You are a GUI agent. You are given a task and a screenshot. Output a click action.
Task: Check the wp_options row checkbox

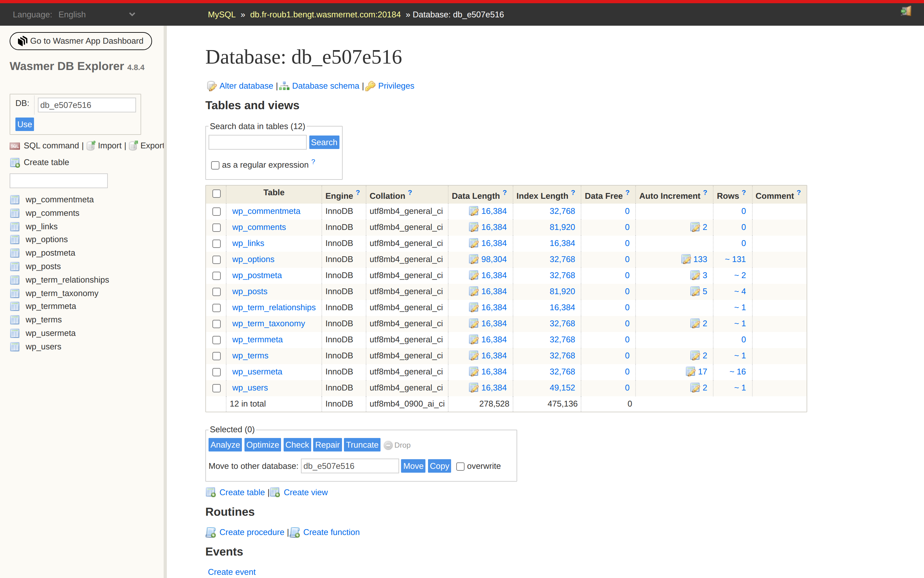[217, 260]
